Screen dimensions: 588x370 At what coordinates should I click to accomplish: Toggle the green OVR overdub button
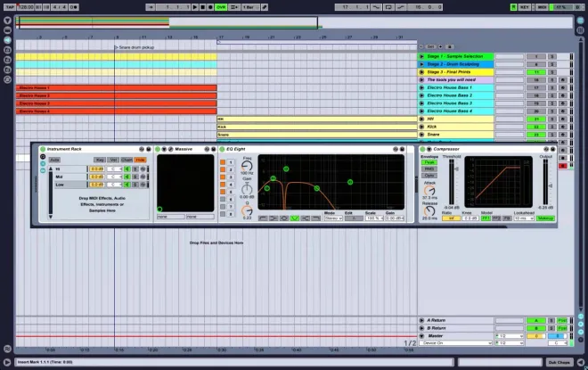pyautogui.click(x=221, y=7)
